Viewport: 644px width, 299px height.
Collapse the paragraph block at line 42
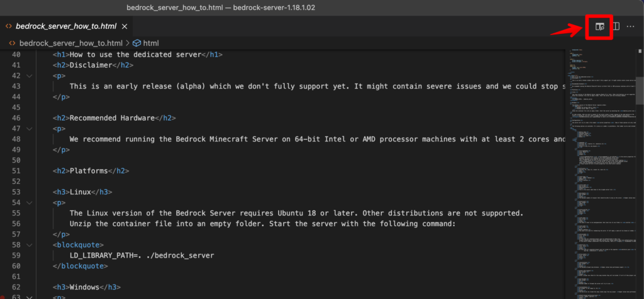[x=29, y=75]
